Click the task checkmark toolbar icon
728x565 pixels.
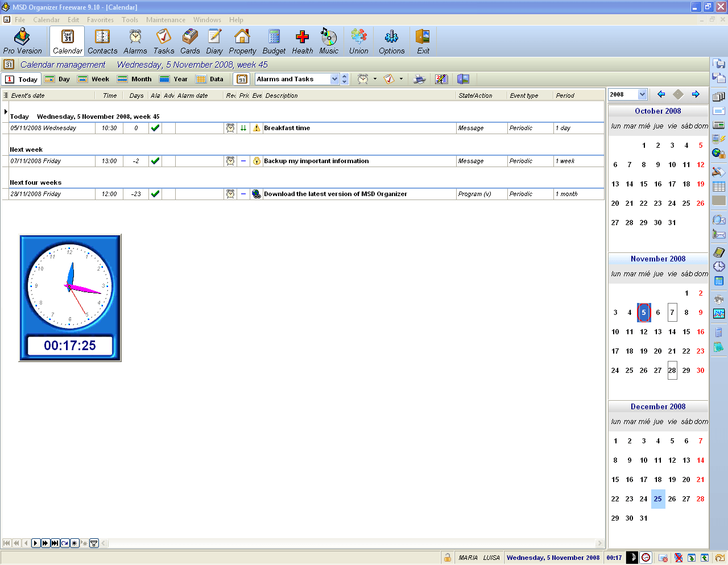(x=389, y=79)
